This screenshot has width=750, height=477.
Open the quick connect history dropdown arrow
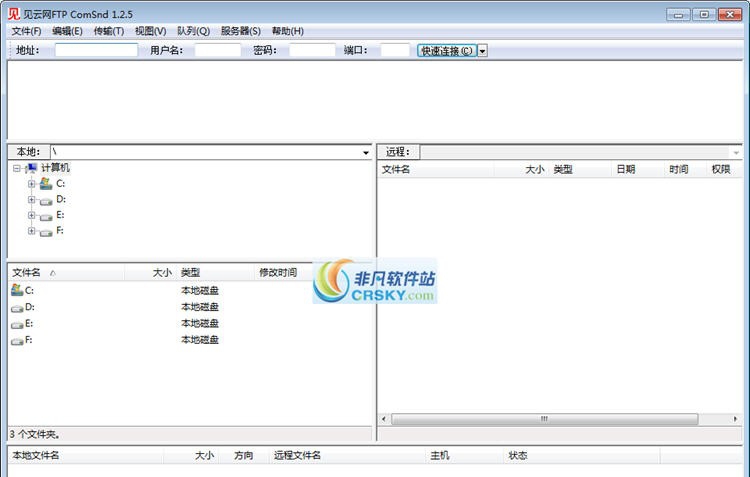click(483, 51)
